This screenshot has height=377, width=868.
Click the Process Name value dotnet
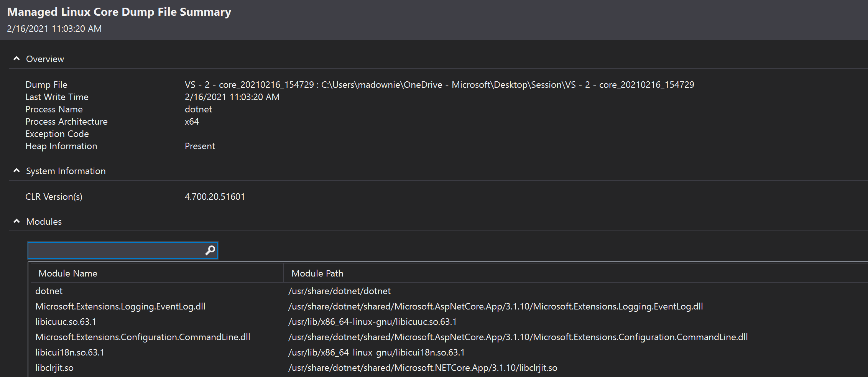click(198, 109)
